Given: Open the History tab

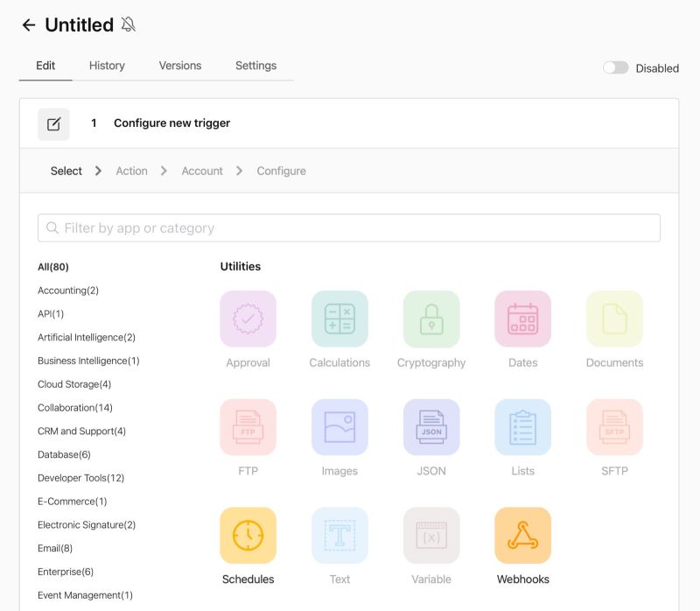Looking at the screenshot, I should click(107, 66).
